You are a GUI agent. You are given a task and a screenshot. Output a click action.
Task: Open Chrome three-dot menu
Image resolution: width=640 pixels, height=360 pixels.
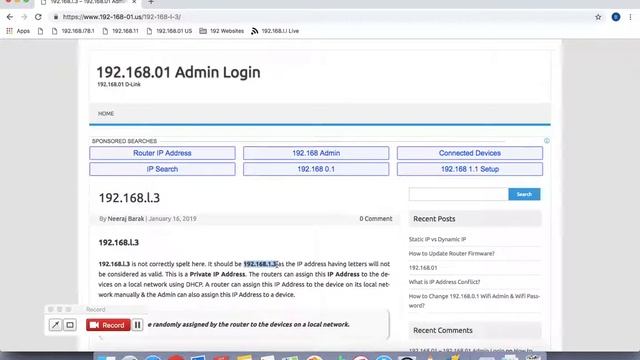tap(630, 17)
